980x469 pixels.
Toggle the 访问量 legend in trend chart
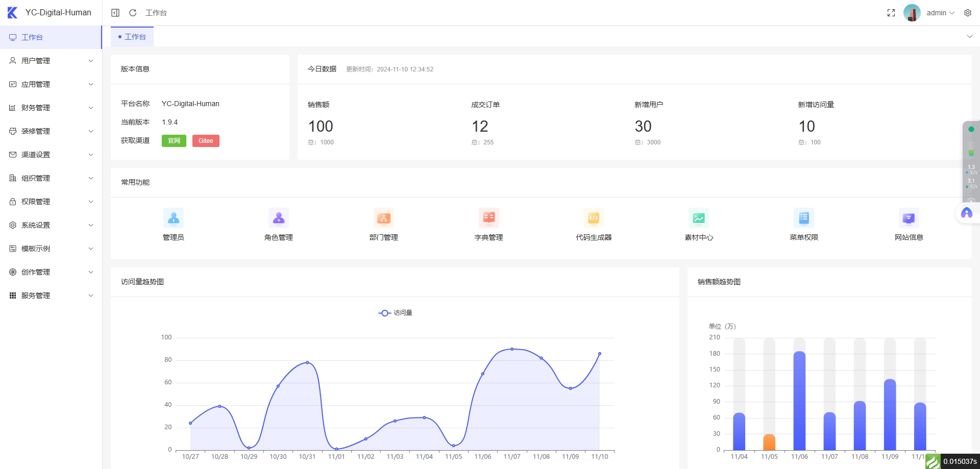395,313
